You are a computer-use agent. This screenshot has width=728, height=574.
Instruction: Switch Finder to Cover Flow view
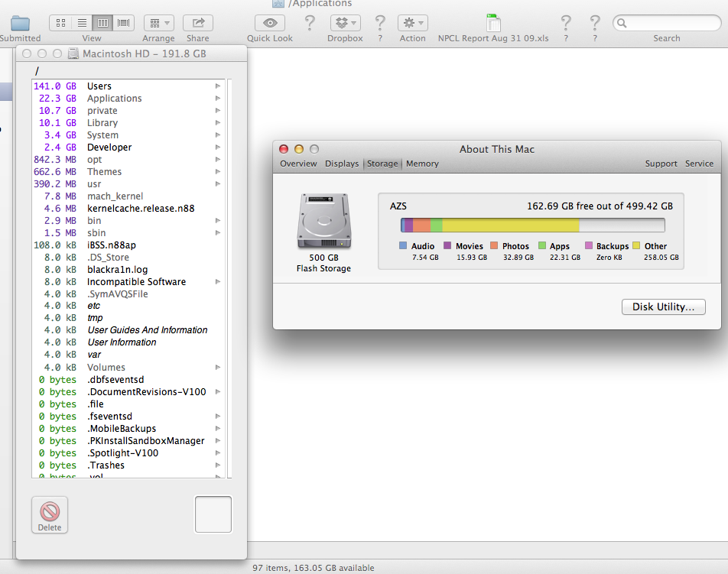[x=124, y=23]
